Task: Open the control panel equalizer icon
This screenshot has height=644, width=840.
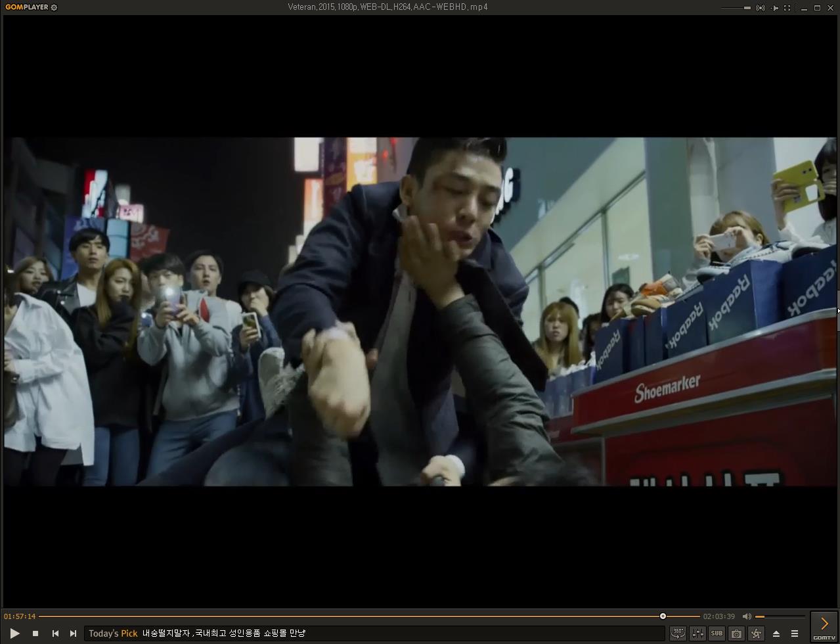Action: tap(697, 633)
